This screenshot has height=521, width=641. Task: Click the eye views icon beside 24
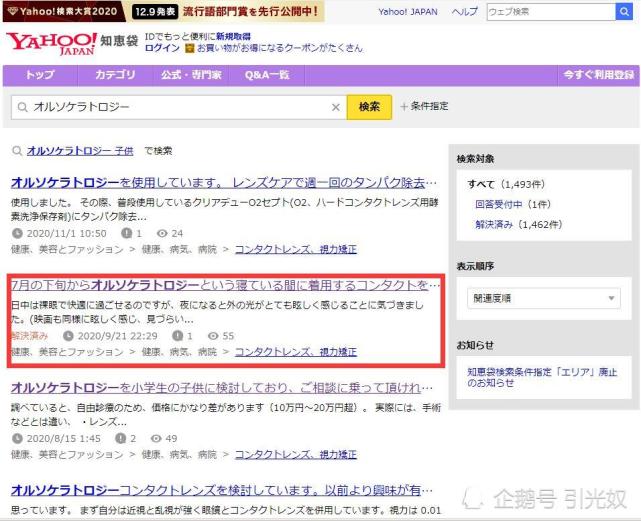point(162,234)
